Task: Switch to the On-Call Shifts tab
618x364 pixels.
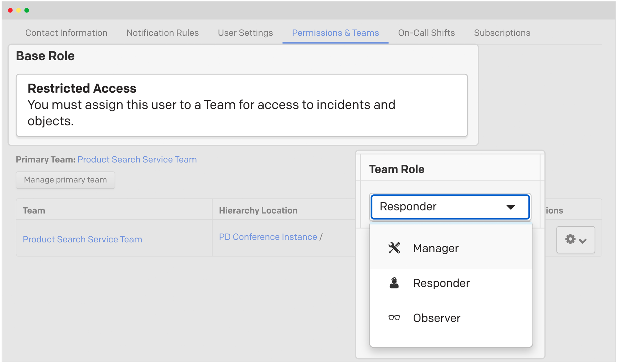Action: [426, 33]
